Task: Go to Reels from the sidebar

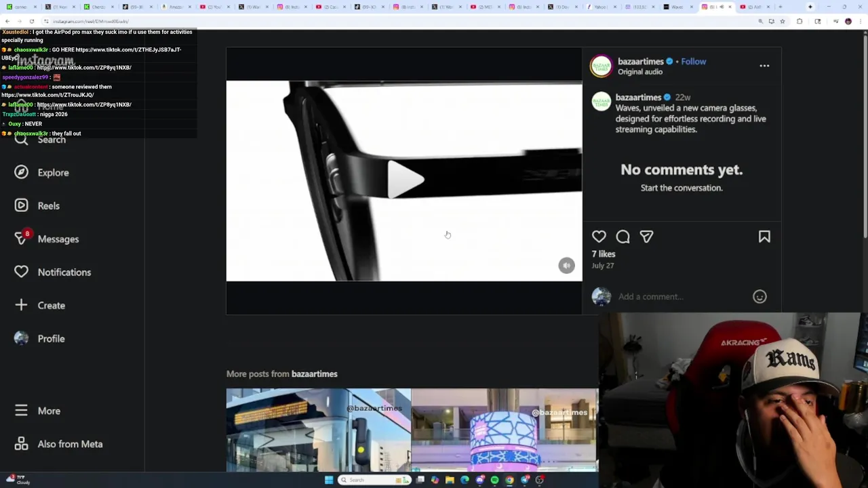Action: click(x=37, y=205)
